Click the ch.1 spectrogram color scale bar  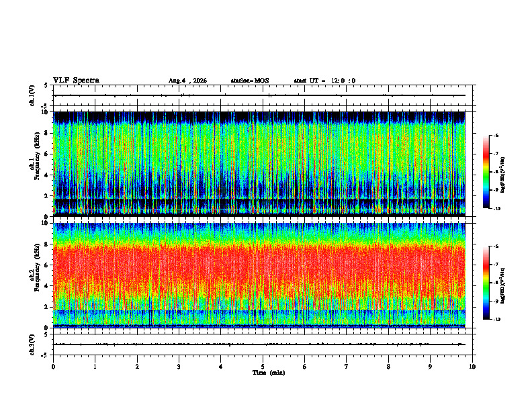486,172
